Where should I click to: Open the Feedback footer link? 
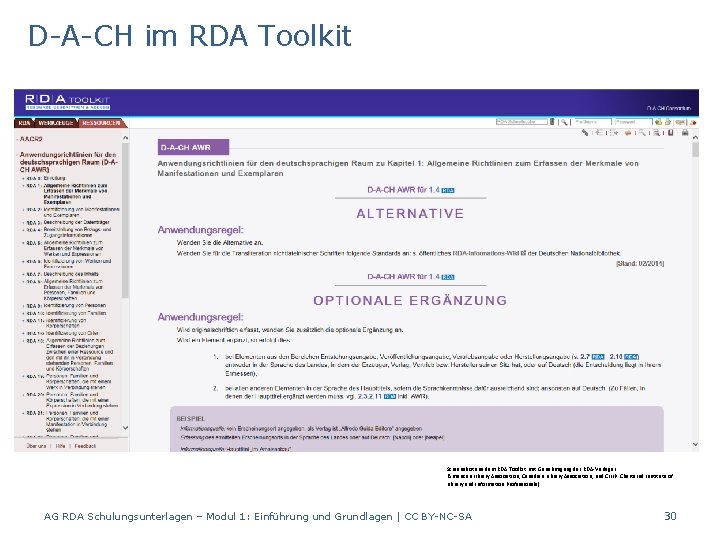(x=85, y=446)
